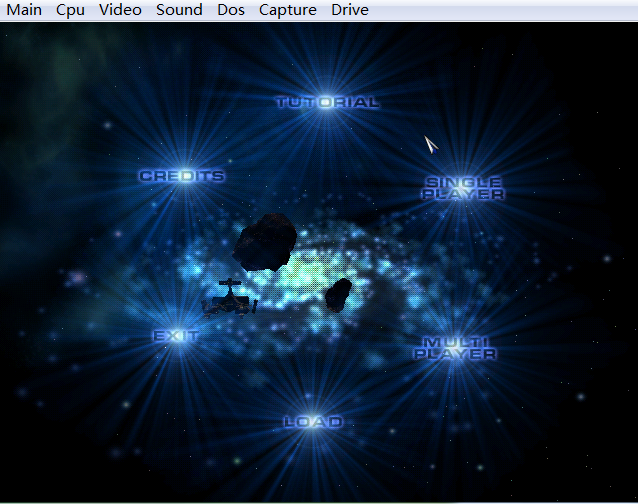
Task: Choose the Multi Player option
Action: point(455,348)
